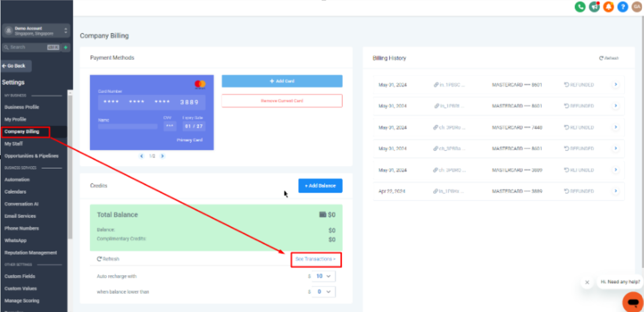Click the Remove Current Card button
The image size is (644, 312).
tap(282, 101)
